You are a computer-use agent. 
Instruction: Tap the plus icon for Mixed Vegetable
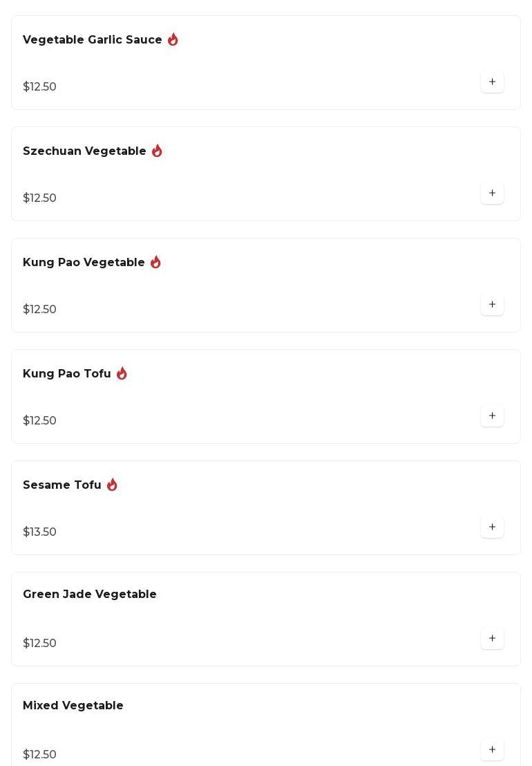tap(492, 750)
